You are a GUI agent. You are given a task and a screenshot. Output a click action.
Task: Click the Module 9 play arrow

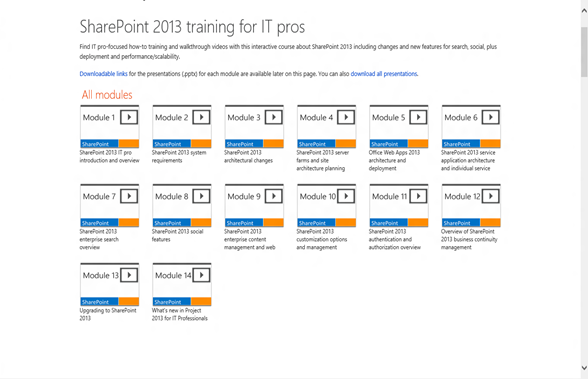274,196
